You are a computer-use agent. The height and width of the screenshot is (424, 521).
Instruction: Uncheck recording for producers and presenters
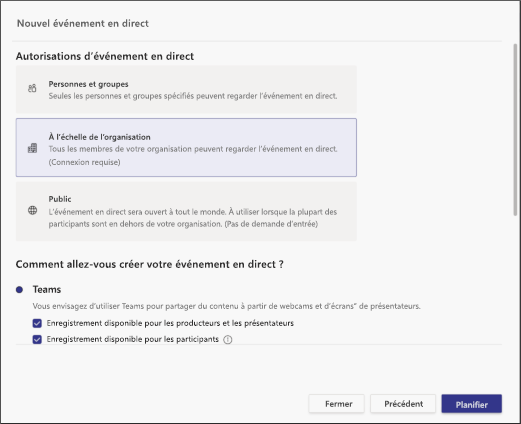point(37,323)
